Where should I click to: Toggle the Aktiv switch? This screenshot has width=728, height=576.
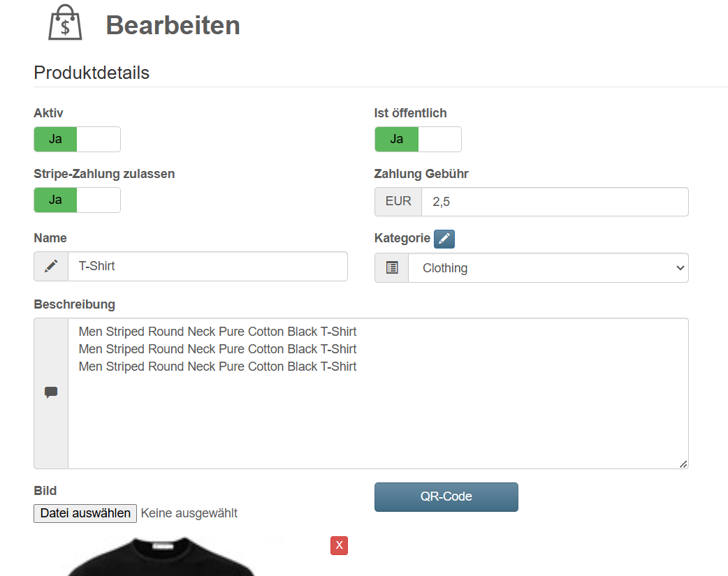[77, 139]
